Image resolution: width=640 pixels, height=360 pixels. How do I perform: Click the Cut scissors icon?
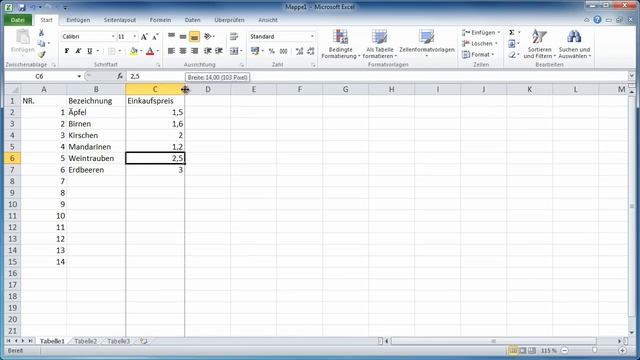(41, 33)
